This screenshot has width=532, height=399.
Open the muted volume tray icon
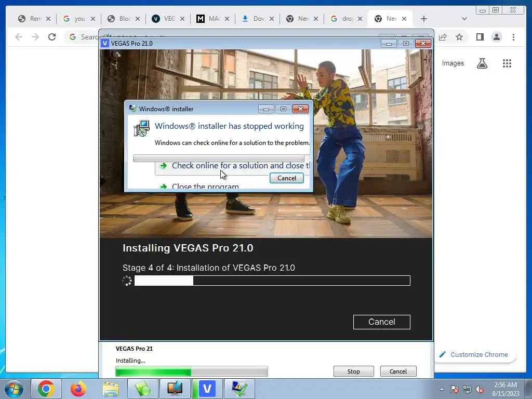click(480, 389)
